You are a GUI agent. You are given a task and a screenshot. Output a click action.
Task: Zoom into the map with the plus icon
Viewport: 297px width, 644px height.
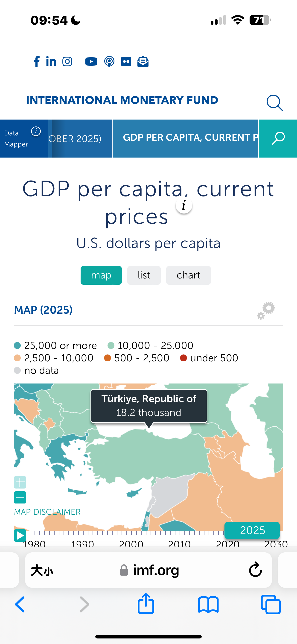pos(20,482)
